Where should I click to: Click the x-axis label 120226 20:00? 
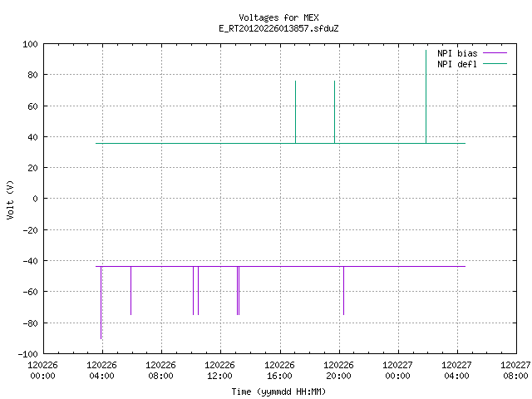[x=338, y=371]
